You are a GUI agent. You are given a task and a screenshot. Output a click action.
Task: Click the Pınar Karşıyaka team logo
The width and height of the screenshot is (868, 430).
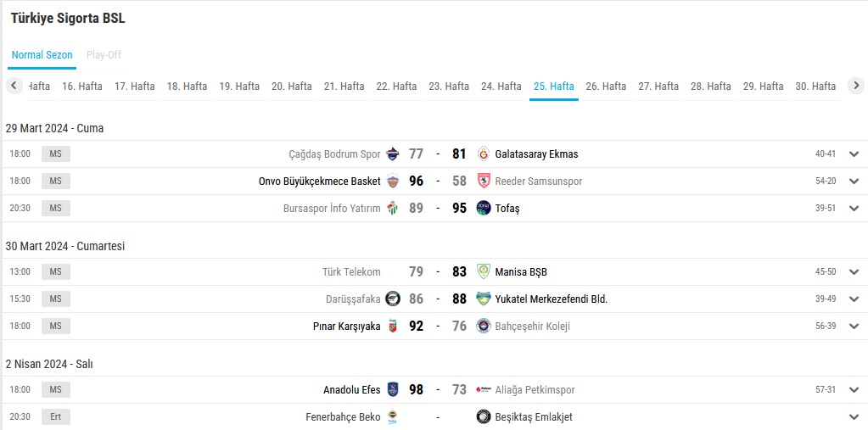392,327
